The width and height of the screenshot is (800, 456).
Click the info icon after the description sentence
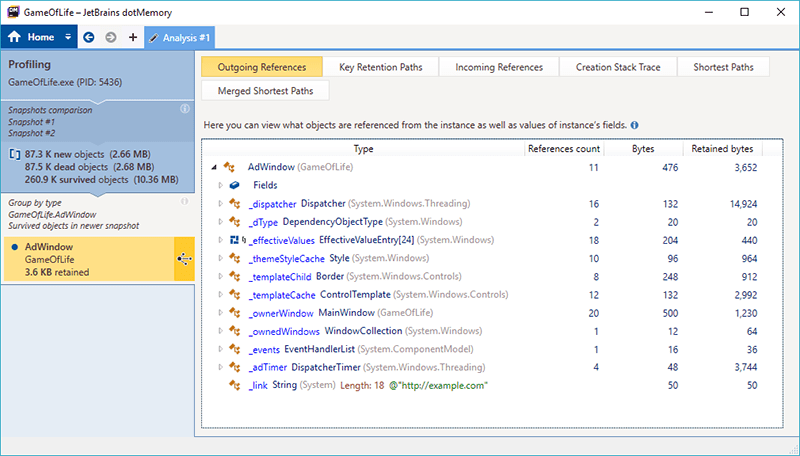click(x=635, y=125)
